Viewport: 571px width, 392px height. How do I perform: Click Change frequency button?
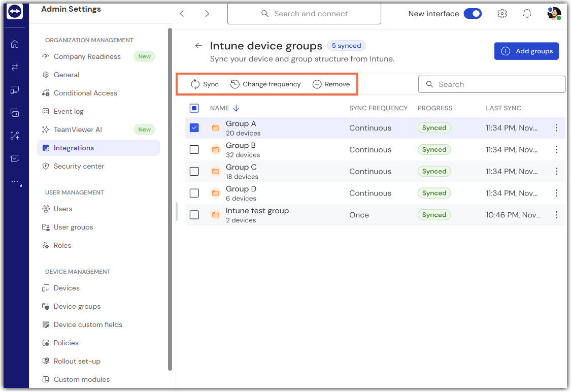[265, 84]
